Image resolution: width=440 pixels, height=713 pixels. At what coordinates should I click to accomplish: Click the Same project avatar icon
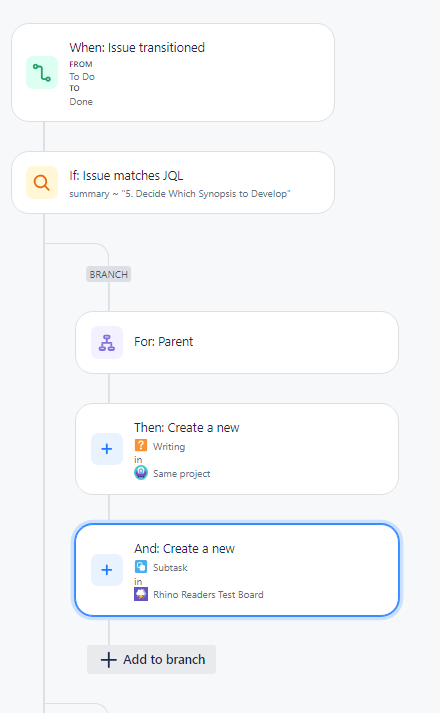point(141,473)
